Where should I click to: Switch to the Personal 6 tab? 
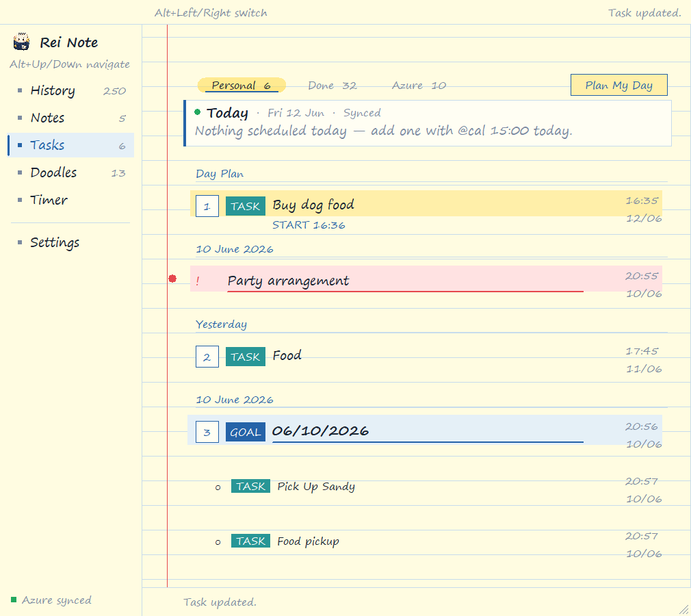click(242, 85)
